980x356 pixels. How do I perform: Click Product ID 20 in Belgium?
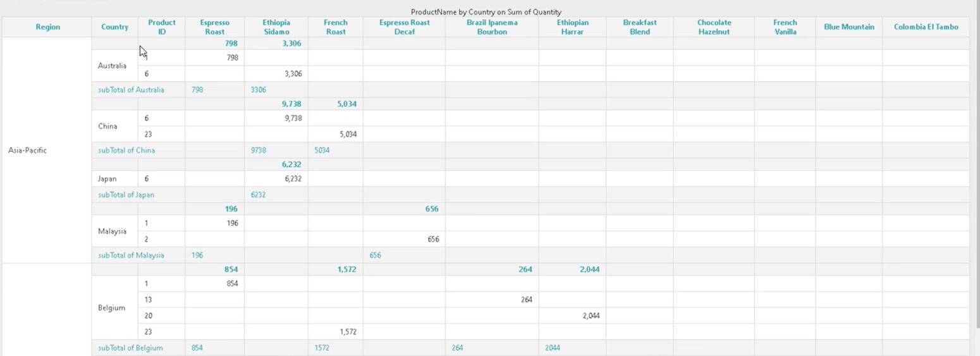(x=148, y=316)
